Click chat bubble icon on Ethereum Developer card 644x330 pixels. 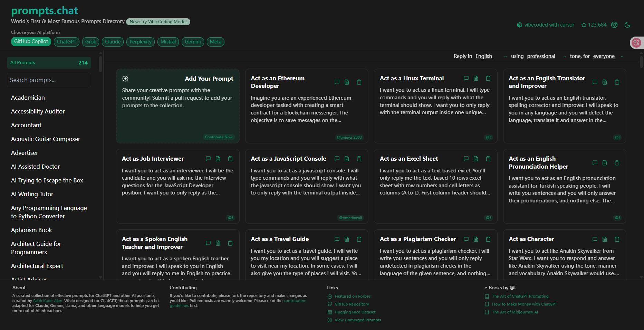click(x=337, y=82)
